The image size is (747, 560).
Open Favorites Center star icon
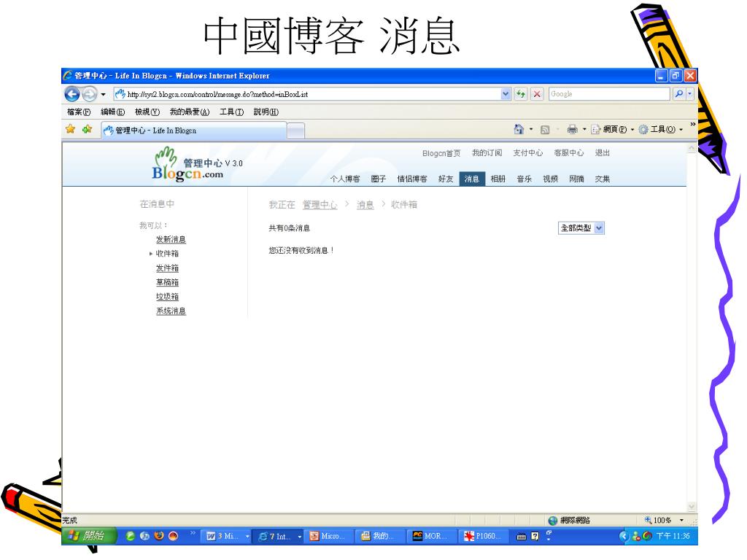point(71,129)
